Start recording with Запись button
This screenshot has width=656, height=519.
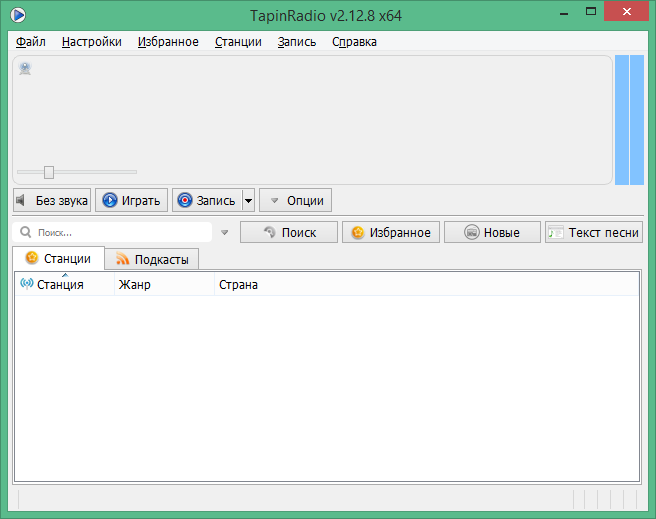click(206, 200)
